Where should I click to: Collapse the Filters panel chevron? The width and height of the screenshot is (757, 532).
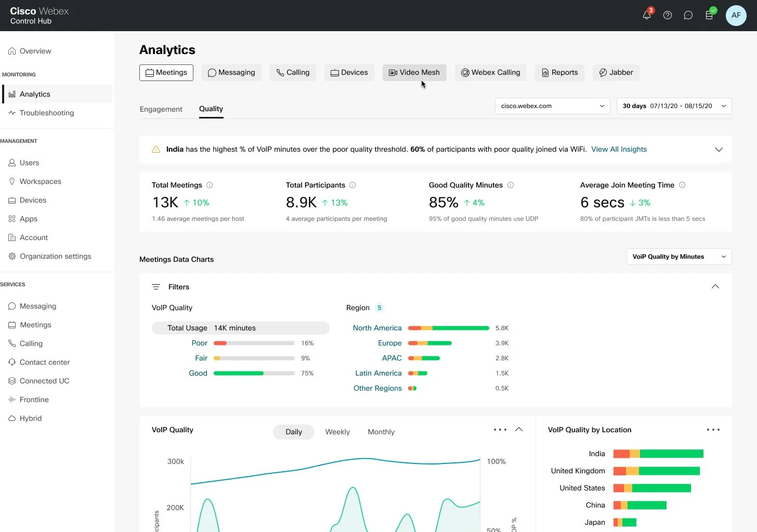pos(715,287)
